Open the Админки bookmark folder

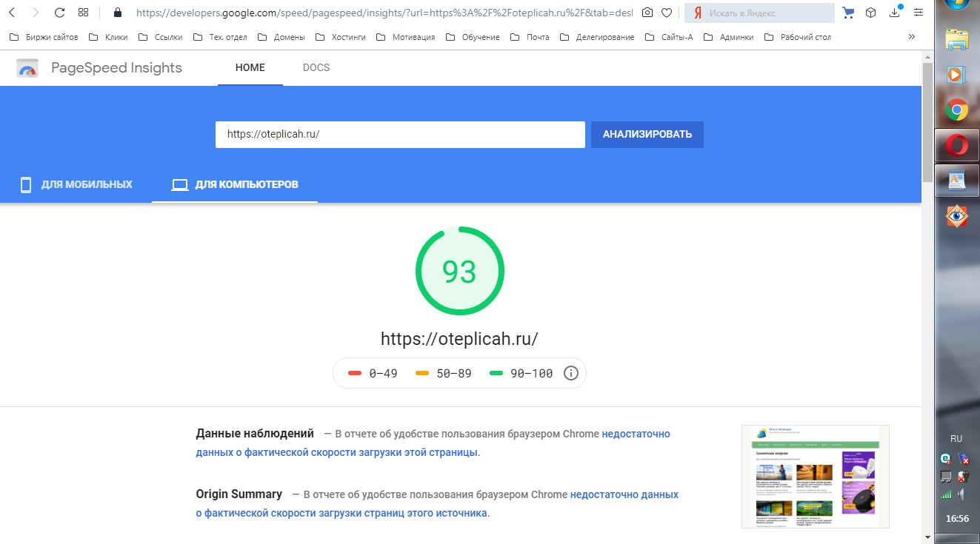click(x=728, y=37)
